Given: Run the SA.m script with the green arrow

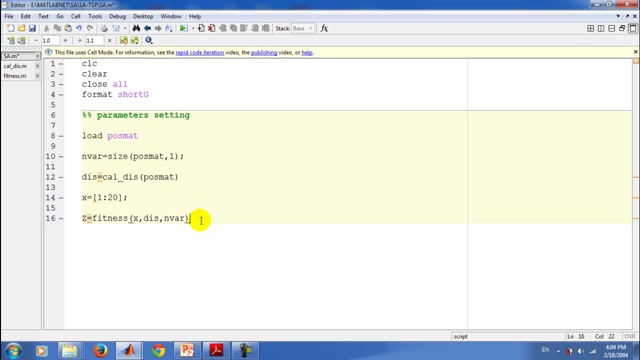Looking at the screenshot, I should [x=183, y=28].
